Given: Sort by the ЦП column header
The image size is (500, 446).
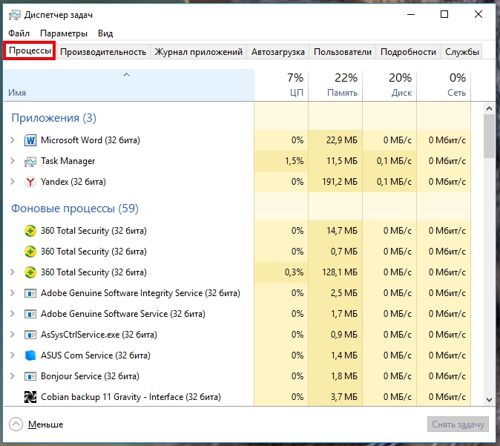Looking at the screenshot, I should click(281, 85).
